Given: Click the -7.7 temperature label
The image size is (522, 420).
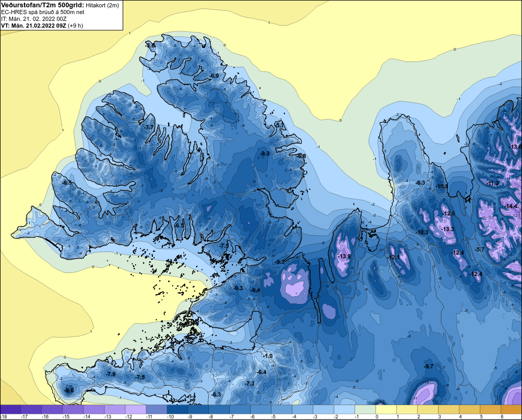Looking at the screenshot, I should tap(149, 127).
